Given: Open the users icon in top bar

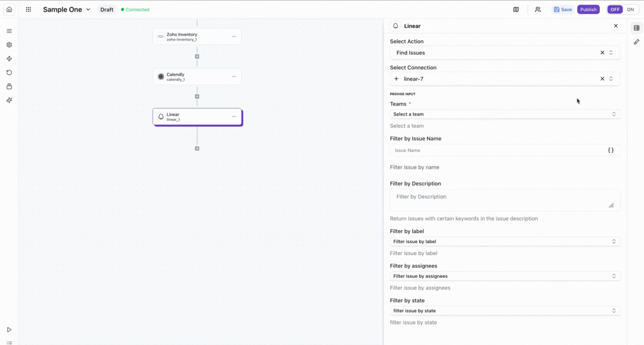Looking at the screenshot, I should click(538, 10).
